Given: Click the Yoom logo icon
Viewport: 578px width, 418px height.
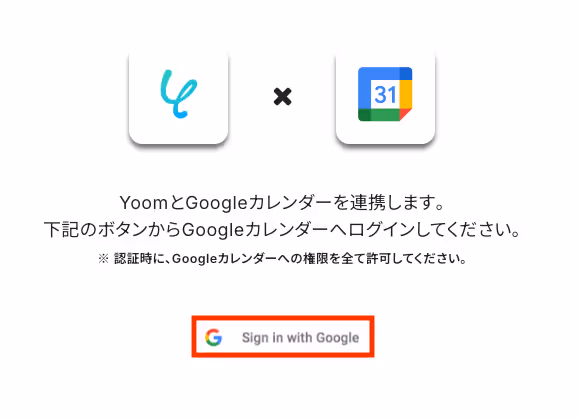Looking at the screenshot, I should click(179, 94).
